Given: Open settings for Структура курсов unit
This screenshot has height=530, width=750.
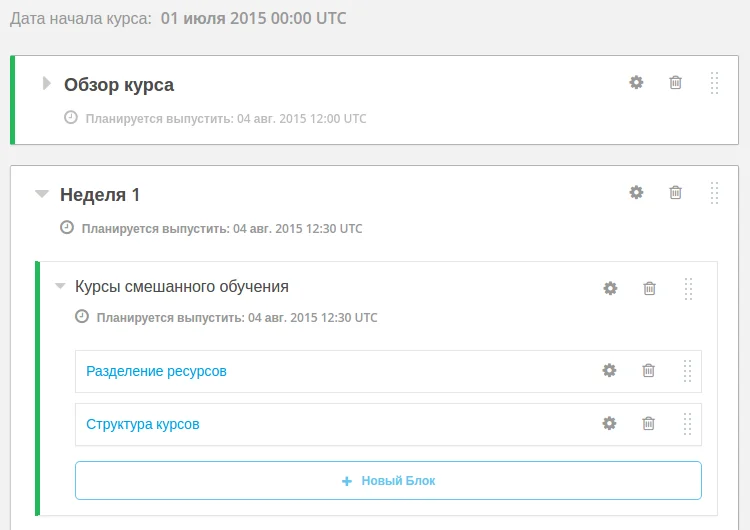Looking at the screenshot, I should 609,423.
